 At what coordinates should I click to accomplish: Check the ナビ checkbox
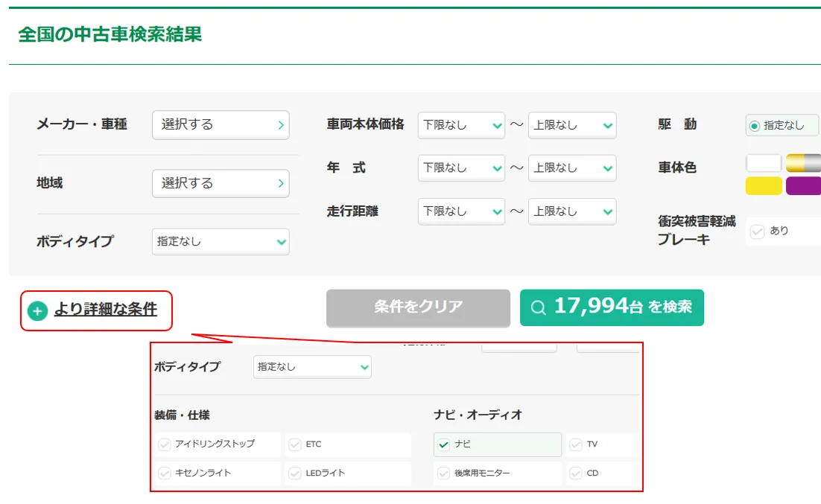point(444,444)
